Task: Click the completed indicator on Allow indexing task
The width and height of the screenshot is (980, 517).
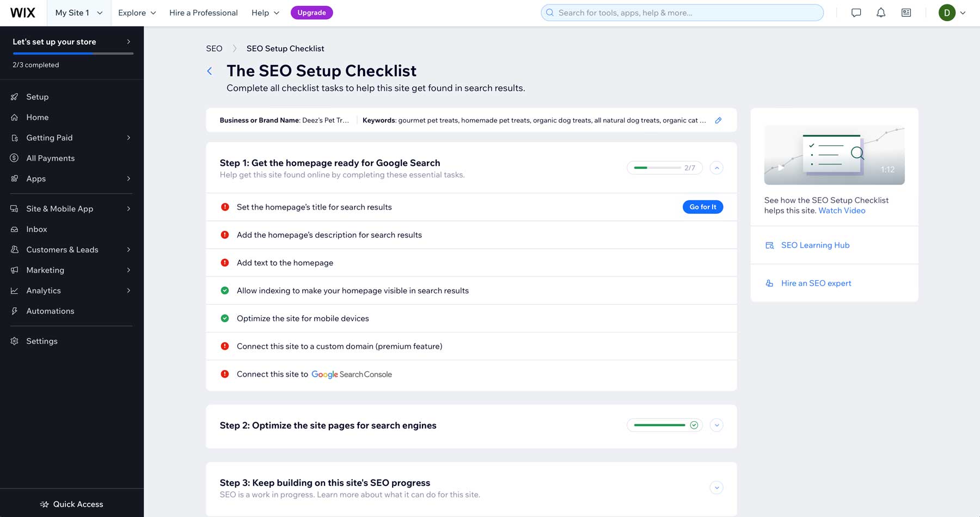Action: 225,290
